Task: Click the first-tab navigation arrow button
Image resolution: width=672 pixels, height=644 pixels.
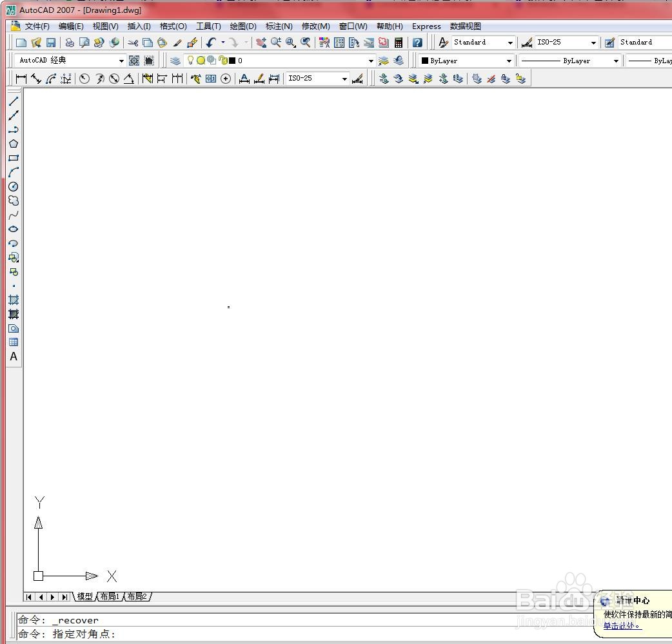Action: click(29, 597)
